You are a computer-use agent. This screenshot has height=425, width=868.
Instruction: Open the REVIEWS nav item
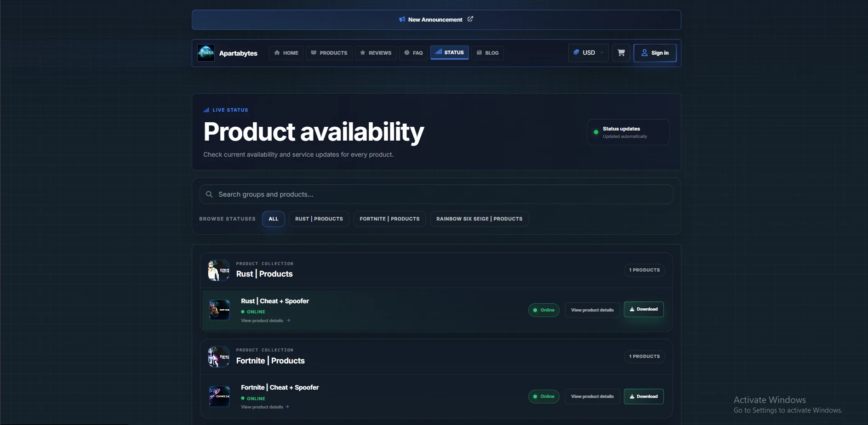coord(376,53)
